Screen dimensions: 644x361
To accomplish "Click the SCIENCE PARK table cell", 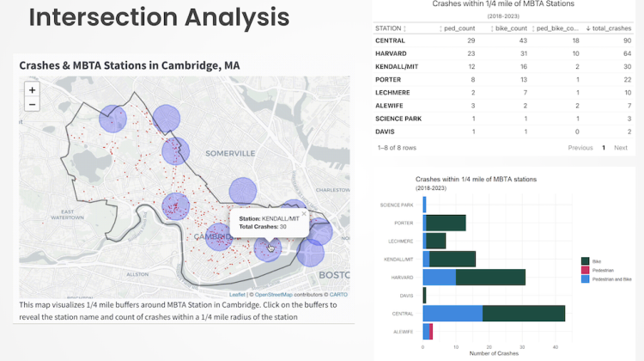I will [398, 119].
